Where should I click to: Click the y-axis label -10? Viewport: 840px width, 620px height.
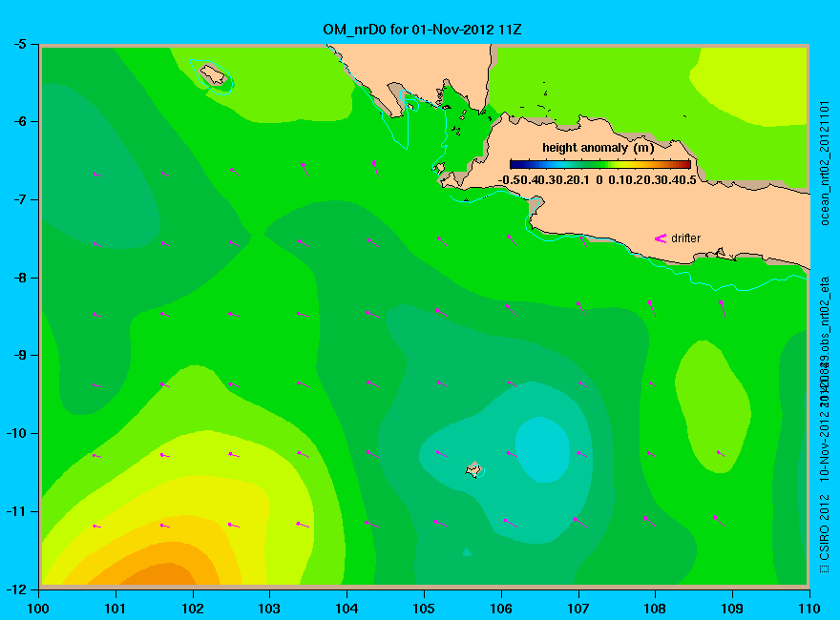16,433
